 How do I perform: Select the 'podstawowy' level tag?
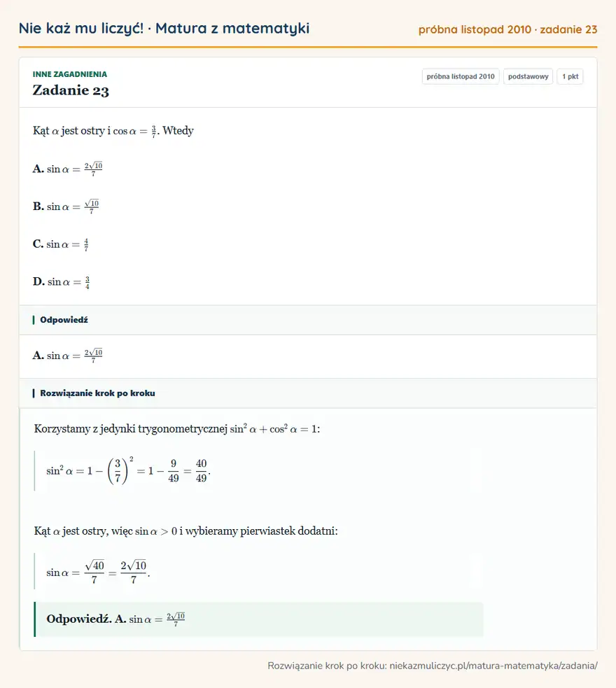(x=528, y=76)
